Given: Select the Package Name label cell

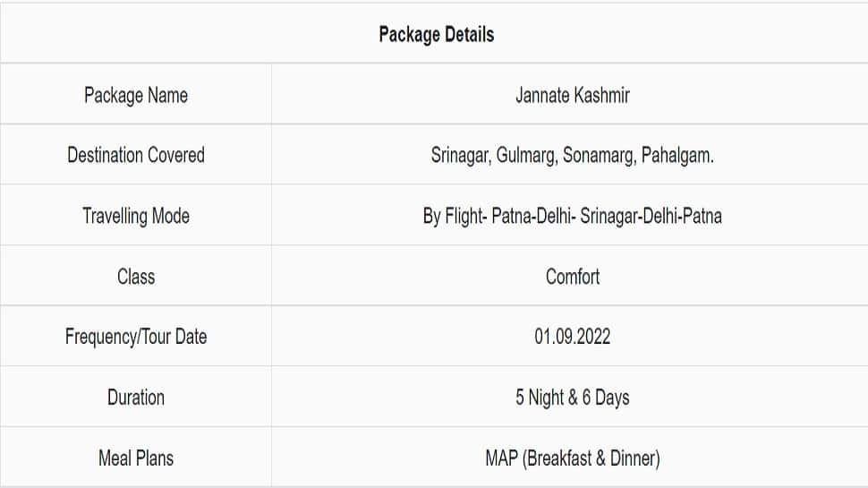Looking at the screenshot, I should pos(136,95).
